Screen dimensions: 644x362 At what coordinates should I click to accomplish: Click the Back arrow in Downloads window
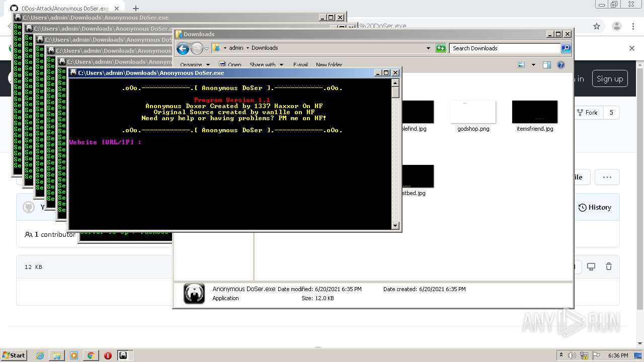click(x=183, y=48)
